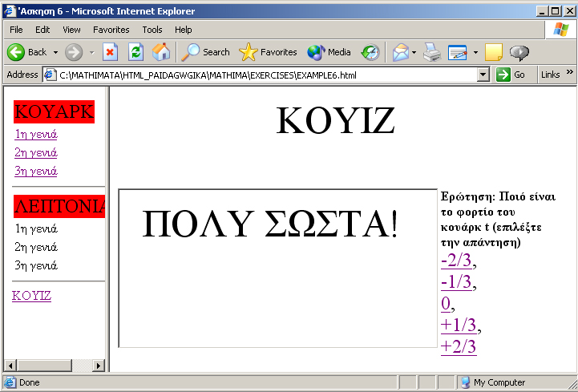Open the Back history dropdown arrow

[55, 52]
